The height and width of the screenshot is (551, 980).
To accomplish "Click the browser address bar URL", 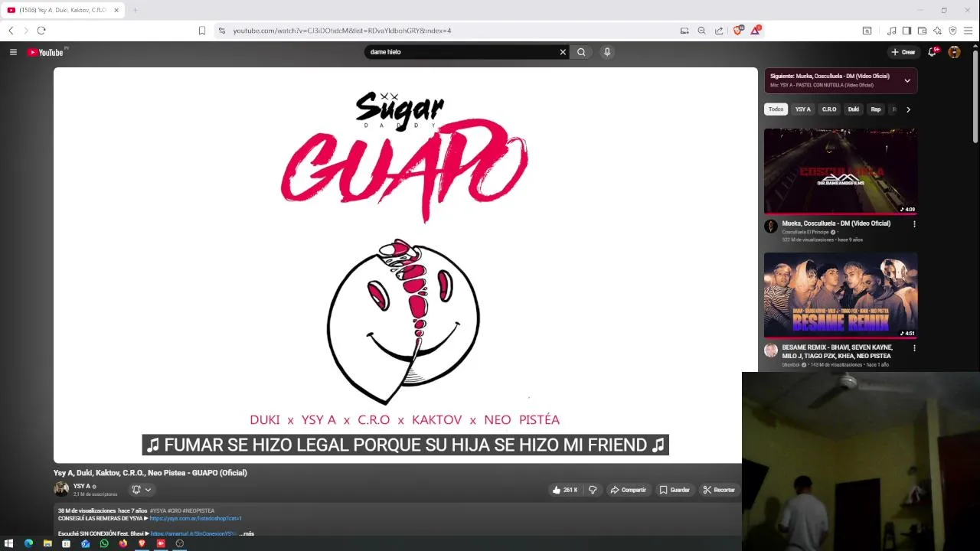I will coord(342,31).
